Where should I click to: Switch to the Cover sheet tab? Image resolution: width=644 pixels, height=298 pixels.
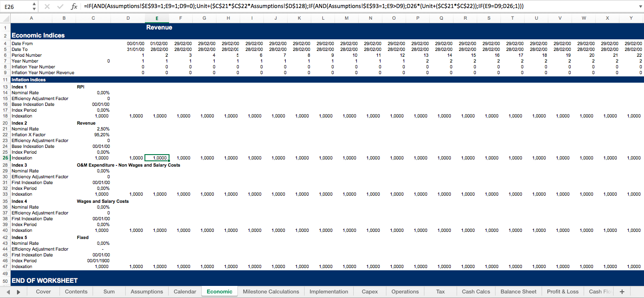point(43,292)
